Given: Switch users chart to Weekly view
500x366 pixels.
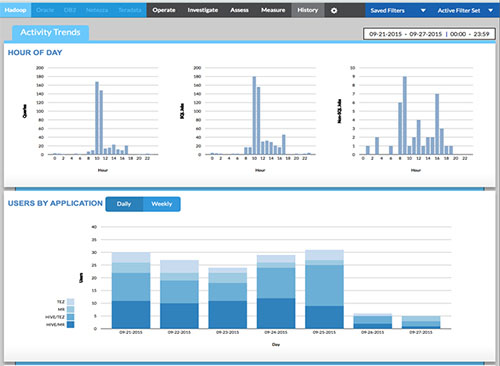Looking at the screenshot, I should coord(162,204).
